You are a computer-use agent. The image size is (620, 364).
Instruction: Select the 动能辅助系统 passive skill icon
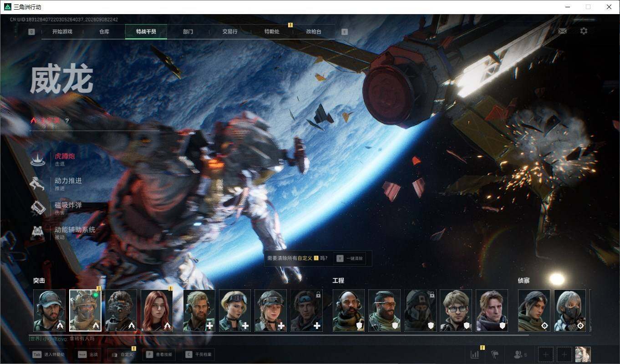38,233
